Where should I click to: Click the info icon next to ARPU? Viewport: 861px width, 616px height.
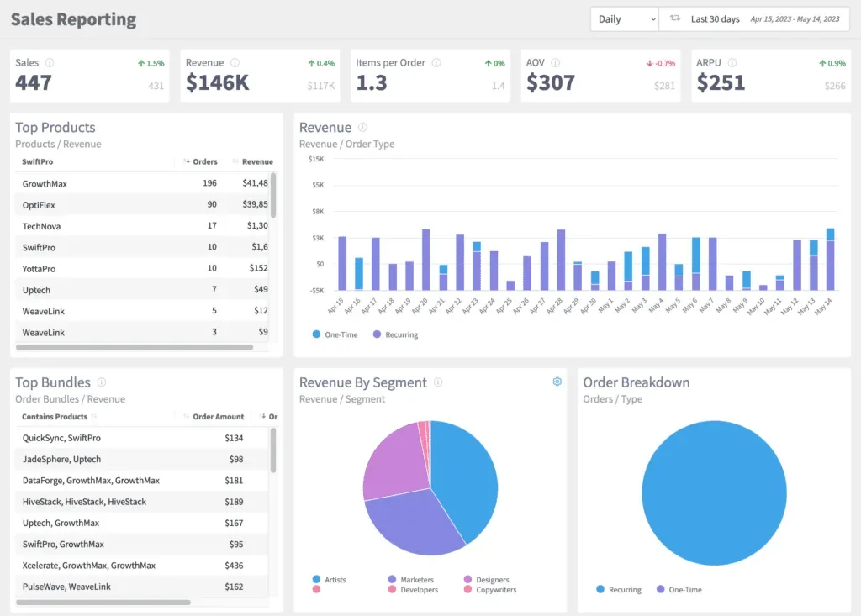click(x=732, y=62)
